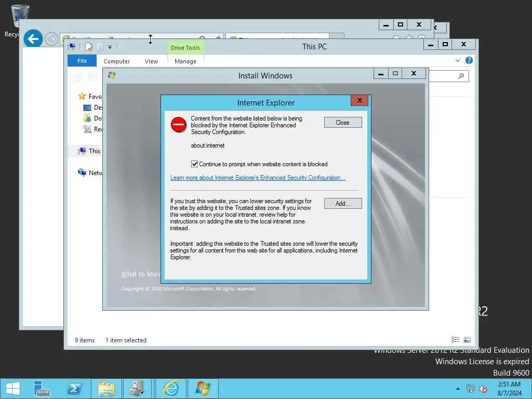The image size is (532, 399).
Task: Open the Recycle Bin desktop icon
Action: [x=20, y=16]
